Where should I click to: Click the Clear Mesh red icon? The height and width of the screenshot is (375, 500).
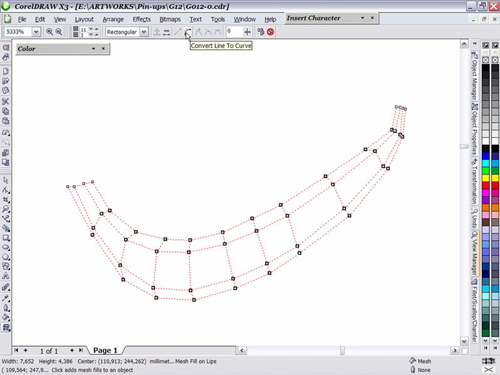[x=270, y=32]
